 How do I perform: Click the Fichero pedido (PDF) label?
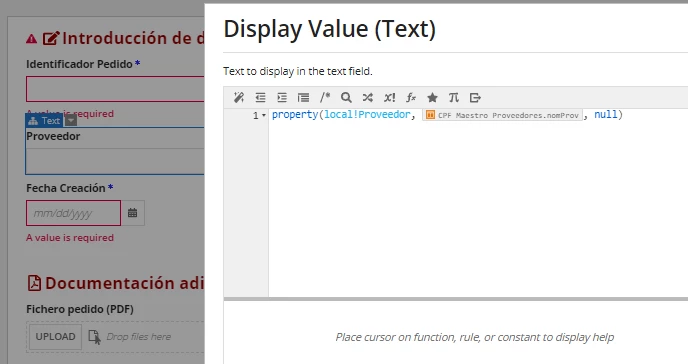point(80,309)
